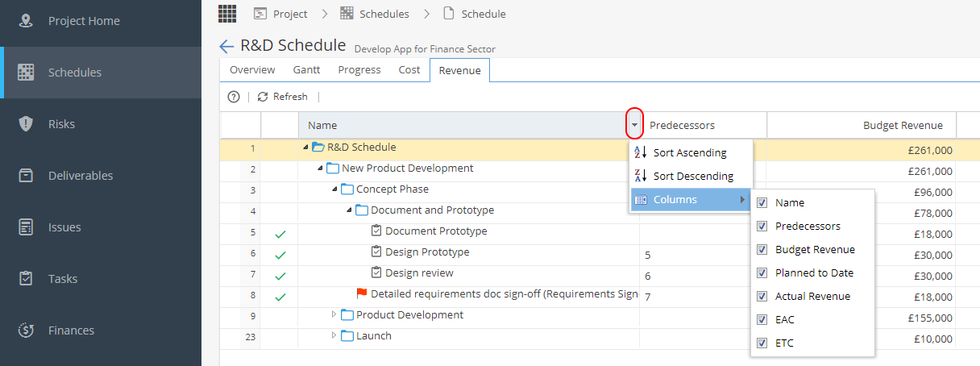Open the Name column dropdown arrow
Screen dimensions: 980x366
[x=635, y=125]
